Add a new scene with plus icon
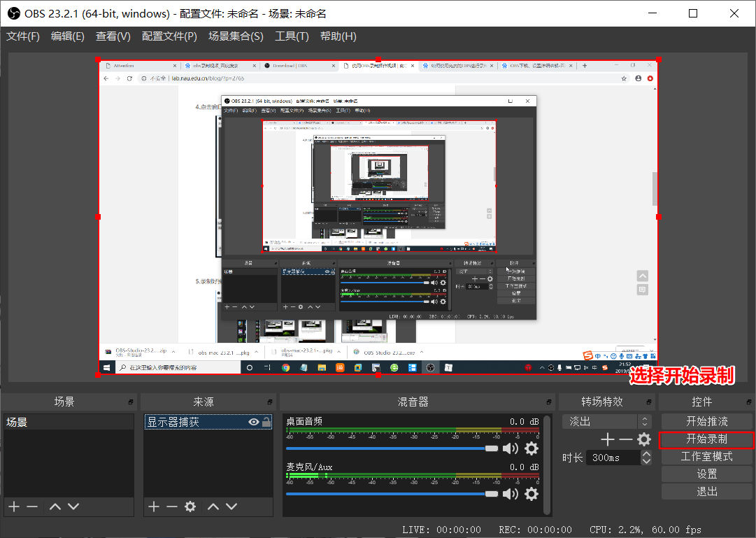This screenshot has width=756, height=538. 14,507
